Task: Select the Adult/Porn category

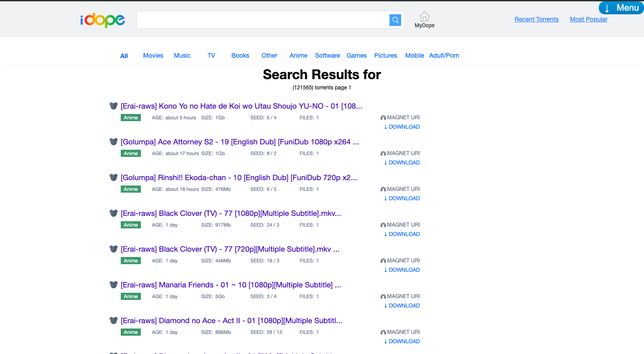Action: click(444, 55)
